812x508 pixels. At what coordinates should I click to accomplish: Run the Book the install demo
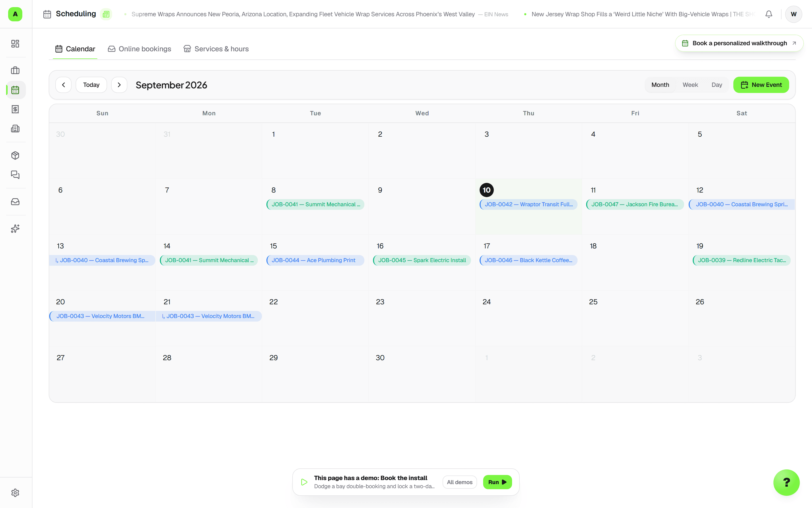(x=497, y=482)
